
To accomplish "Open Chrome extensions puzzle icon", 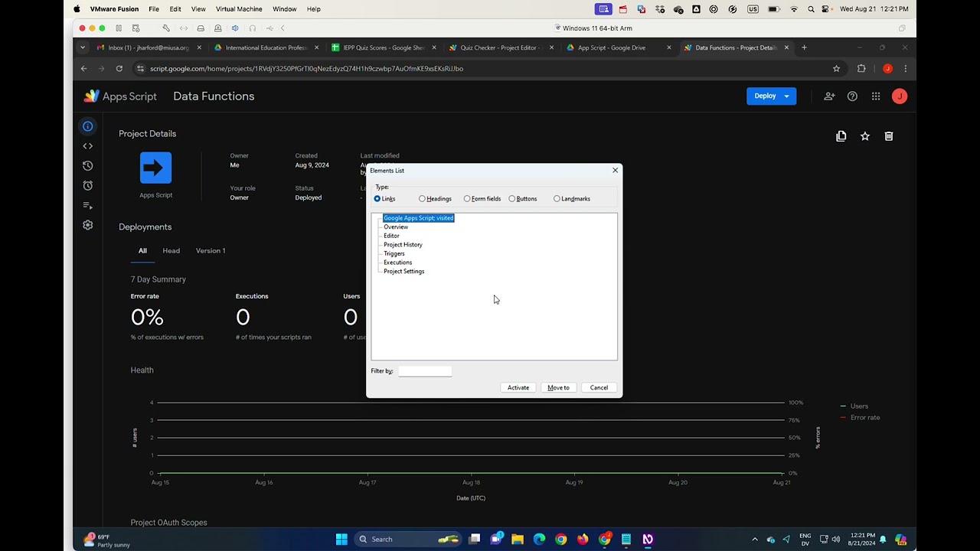I will click(x=861, y=69).
